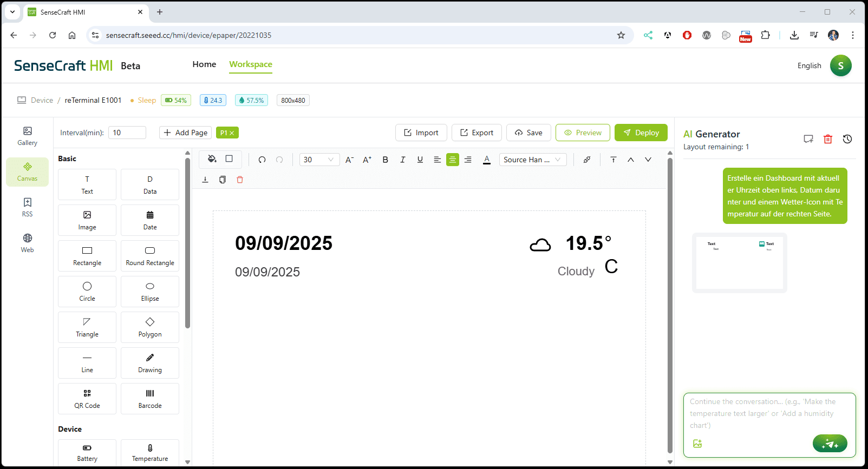Open the text color picker
This screenshot has width=868, height=469.
[x=487, y=160]
